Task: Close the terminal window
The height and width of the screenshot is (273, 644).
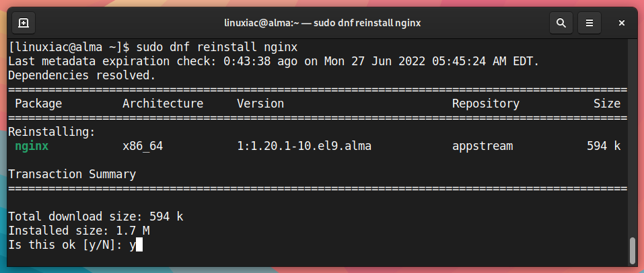Action: click(x=622, y=23)
